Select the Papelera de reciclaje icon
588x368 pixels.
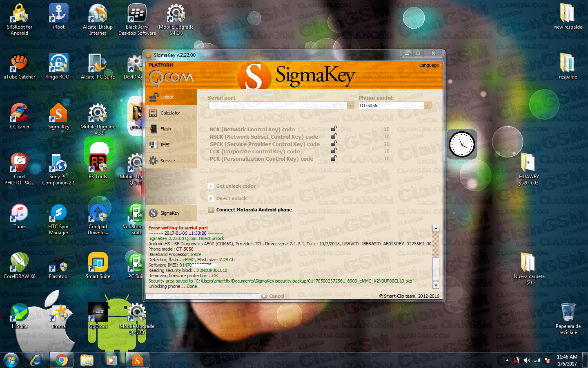(568, 319)
